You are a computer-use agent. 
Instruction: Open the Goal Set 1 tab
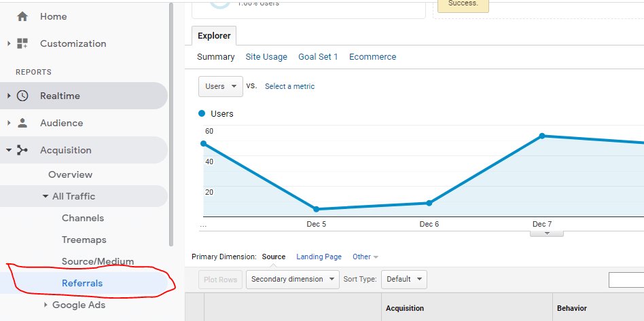318,57
